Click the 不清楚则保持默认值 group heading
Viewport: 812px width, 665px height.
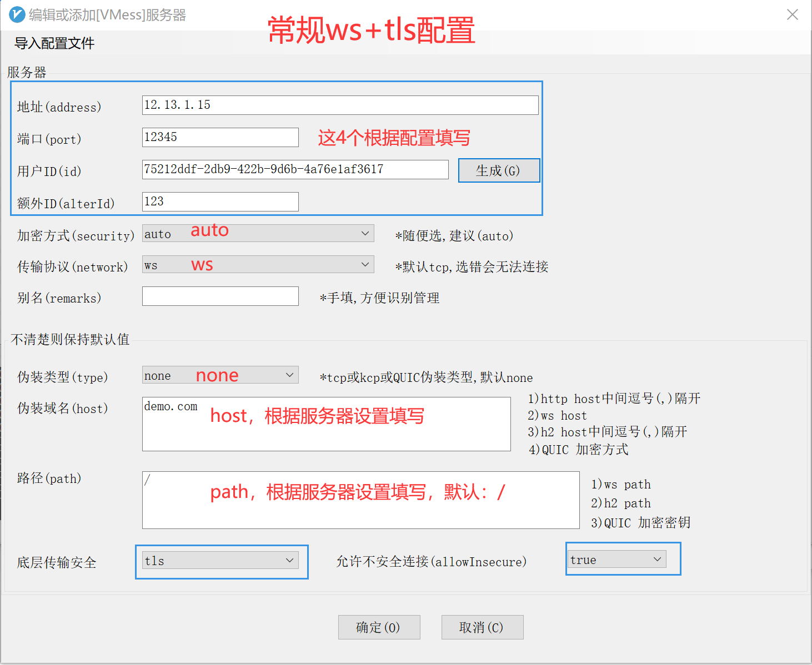click(x=70, y=339)
